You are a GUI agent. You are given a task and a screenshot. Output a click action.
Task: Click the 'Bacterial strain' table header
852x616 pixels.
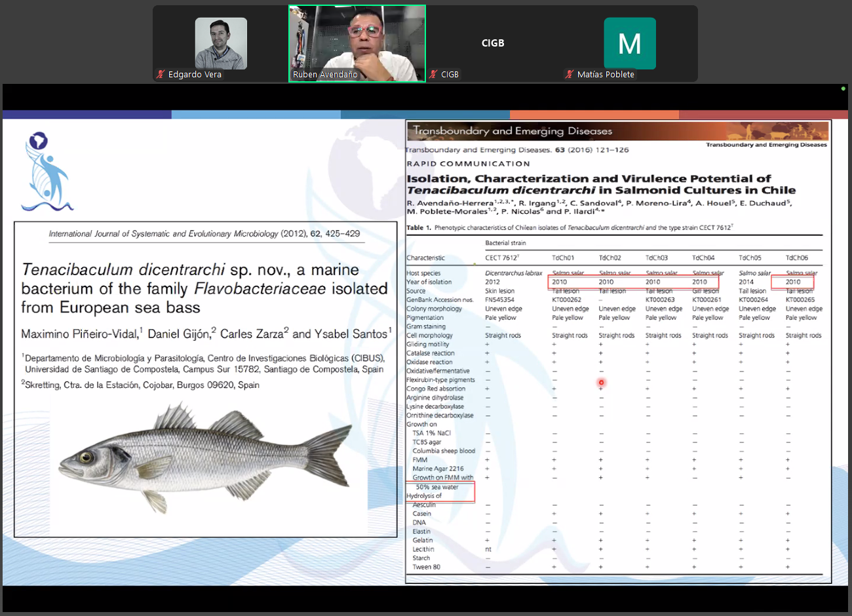tap(505, 243)
